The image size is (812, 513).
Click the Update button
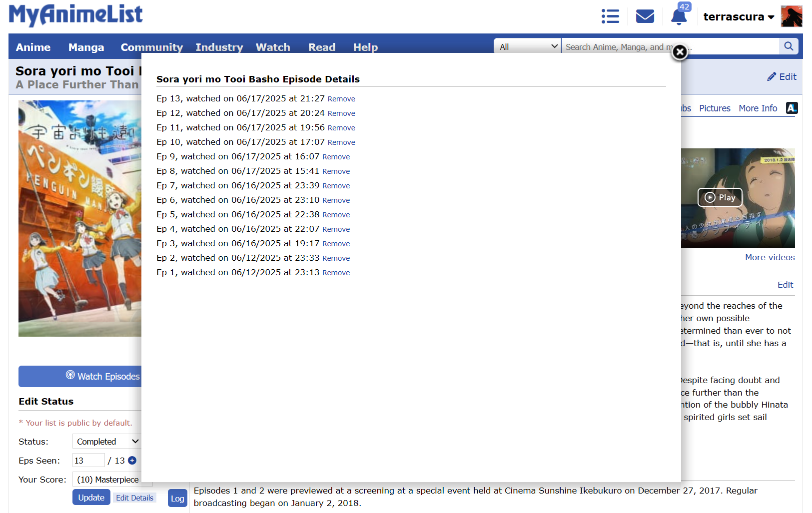pos(91,498)
